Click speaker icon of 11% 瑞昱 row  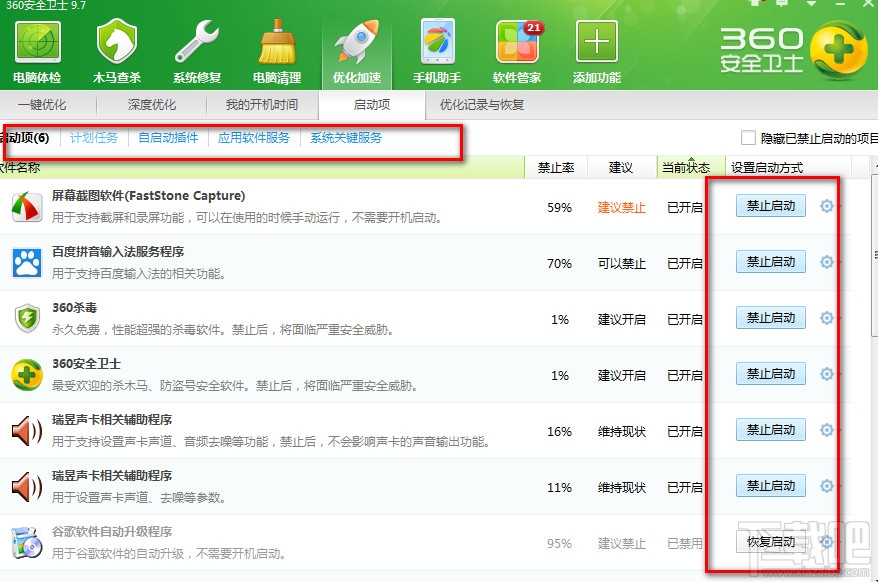27,487
